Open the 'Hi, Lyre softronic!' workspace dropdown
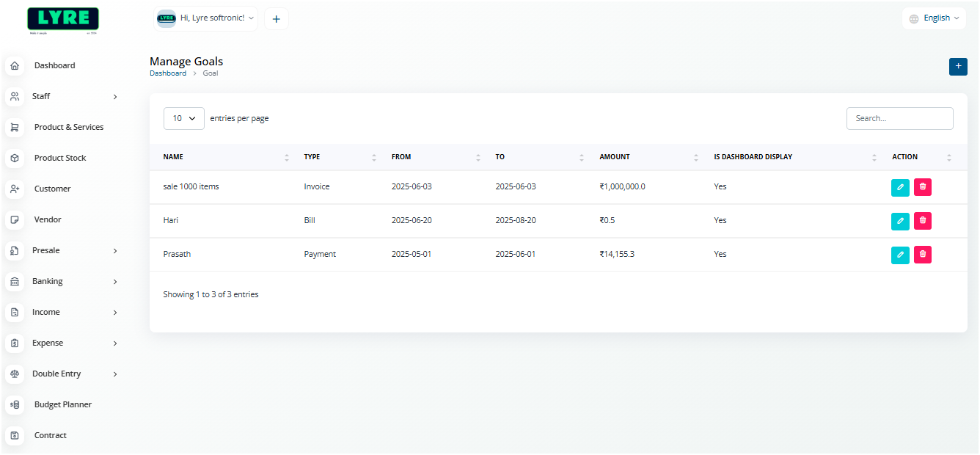 click(x=206, y=18)
